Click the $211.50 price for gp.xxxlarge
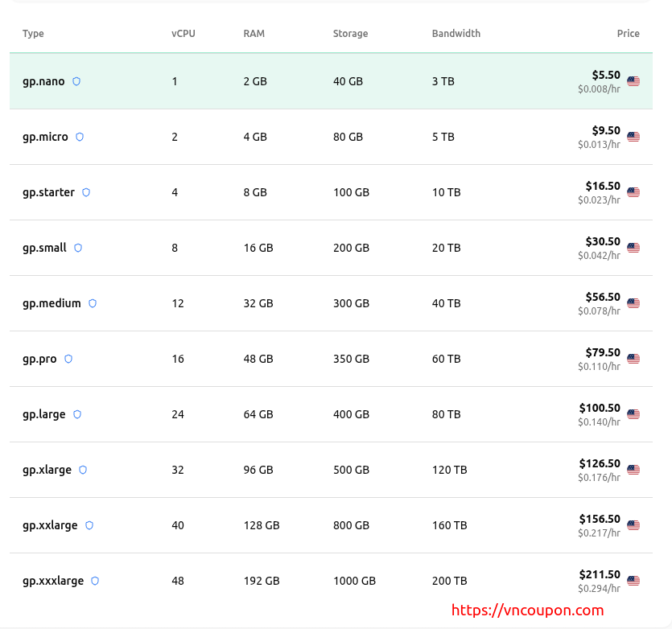 [x=600, y=574]
